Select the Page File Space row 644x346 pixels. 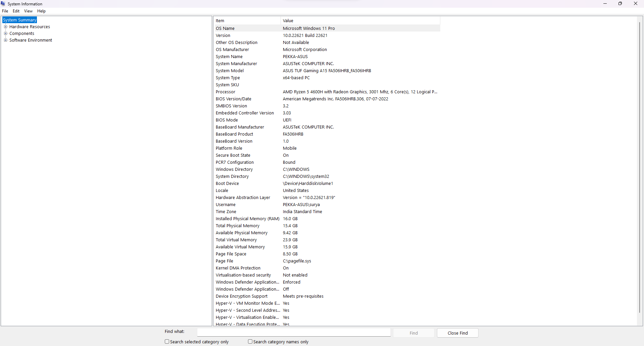tap(327, 254)
